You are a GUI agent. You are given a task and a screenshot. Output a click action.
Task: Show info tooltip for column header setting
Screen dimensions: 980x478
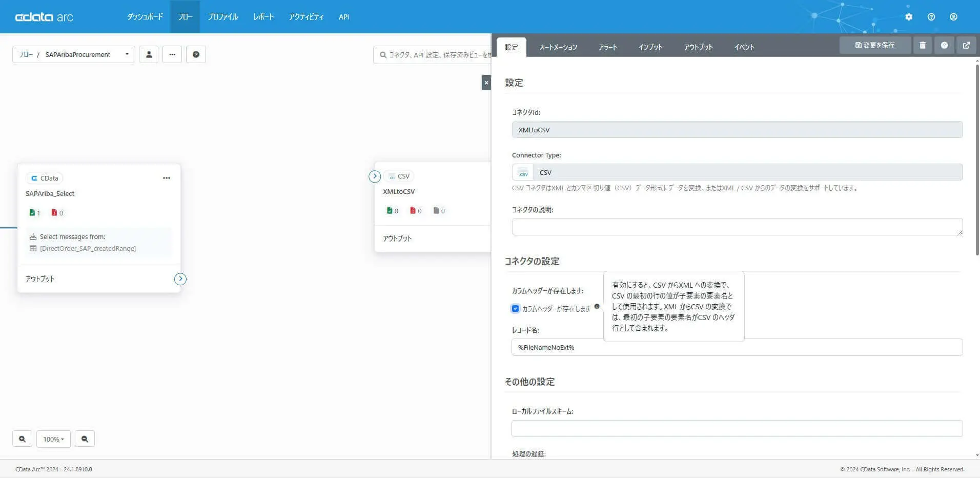(597, 307)
